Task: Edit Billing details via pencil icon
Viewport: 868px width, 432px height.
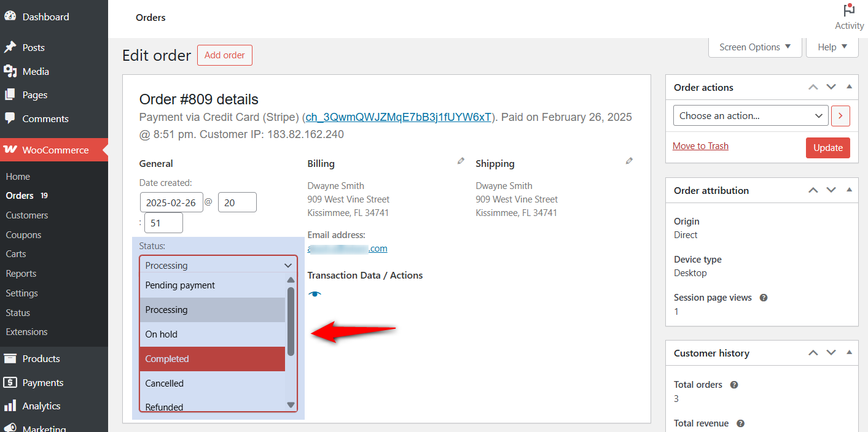Action: (x=460, y=160)
